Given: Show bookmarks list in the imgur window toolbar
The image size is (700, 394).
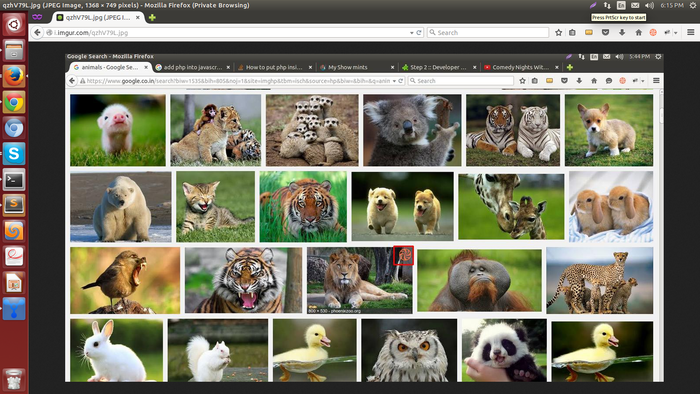Looking at the screenshot, I should pyautogui.click(x=572, y=33).
